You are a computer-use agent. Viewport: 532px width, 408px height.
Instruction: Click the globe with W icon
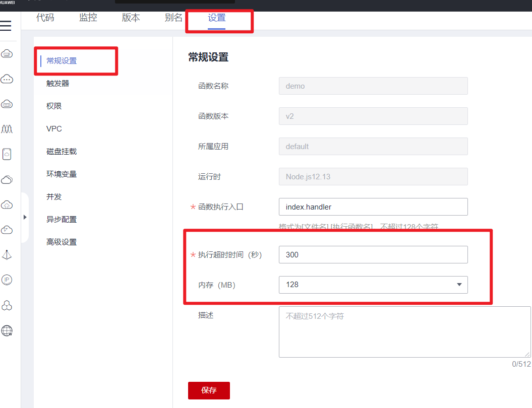tap(7, 330)
